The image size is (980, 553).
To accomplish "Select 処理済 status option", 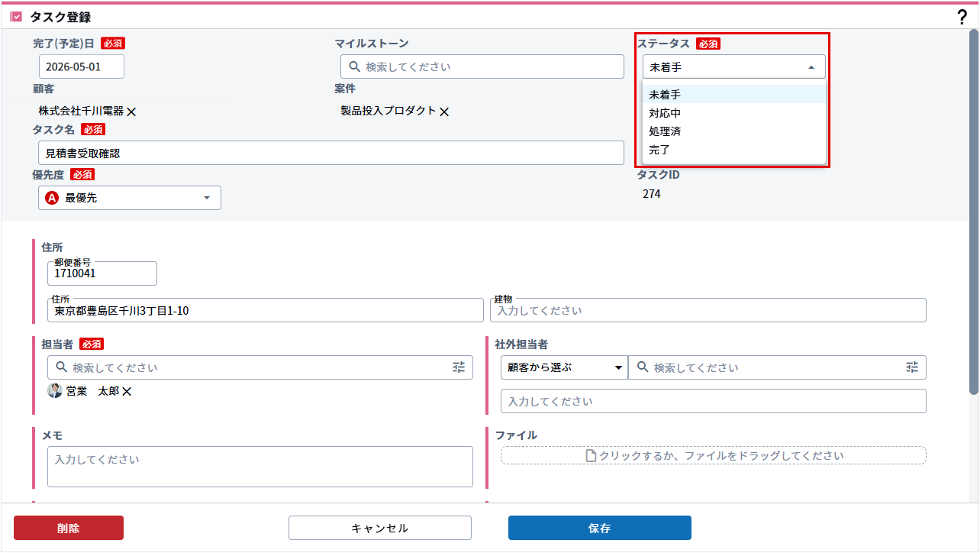I will (x=664, y=131).
